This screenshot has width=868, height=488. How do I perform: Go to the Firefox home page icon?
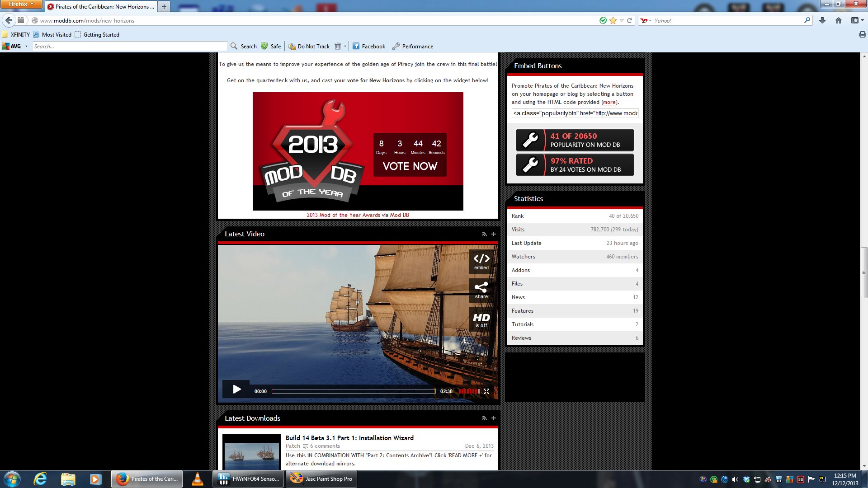(839, 20)
